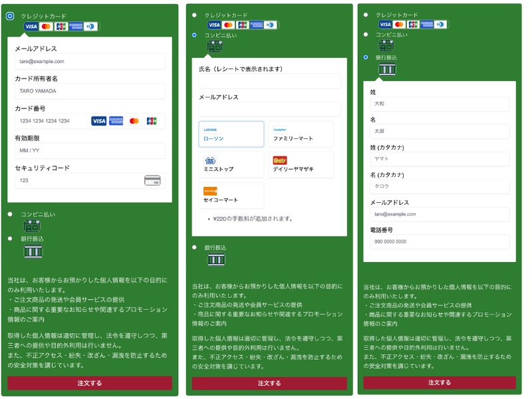Choose ローソン (Lawson) as the convenience store
This screenshot has width=532, height=399.
tap(231, 134)
